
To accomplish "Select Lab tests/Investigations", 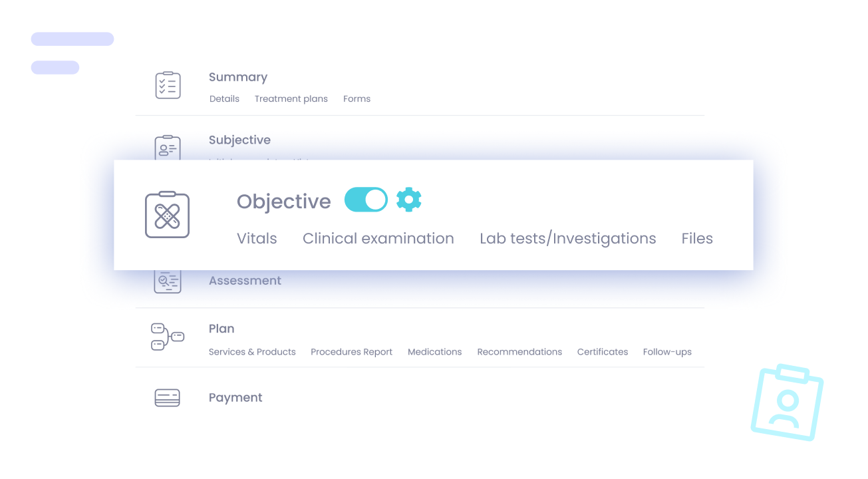I will pos(568,239).
